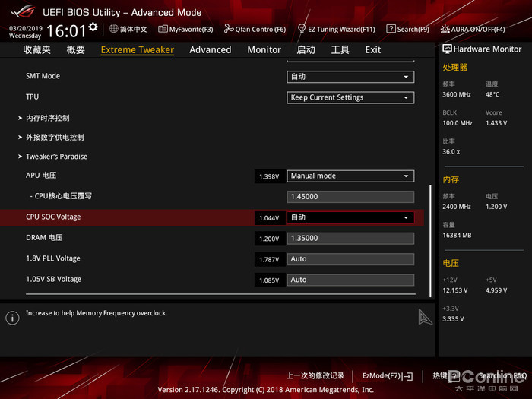The image size is (532, 399).
Task: Switch to the 概要 tab
Action: (x=76, y=50)
